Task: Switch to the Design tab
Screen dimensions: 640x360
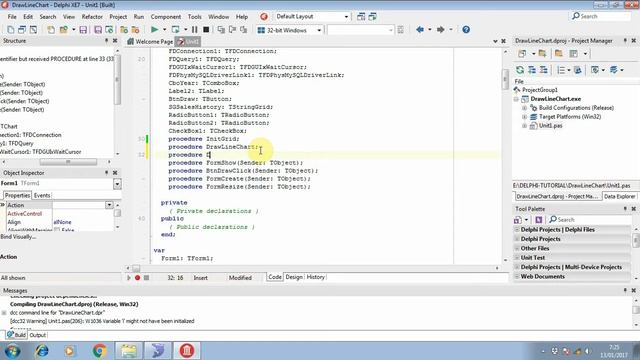Action: point(294,277)
